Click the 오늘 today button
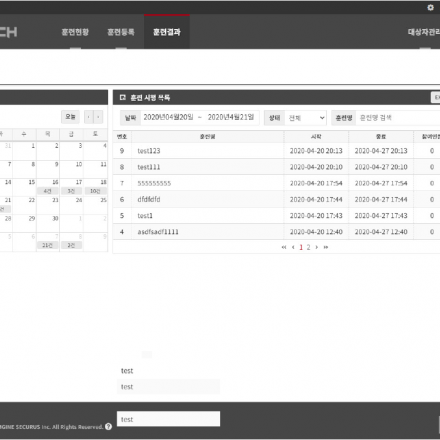The height and width of the screenshot is (440, 440). pyautogui.click(x=70, y=117)
